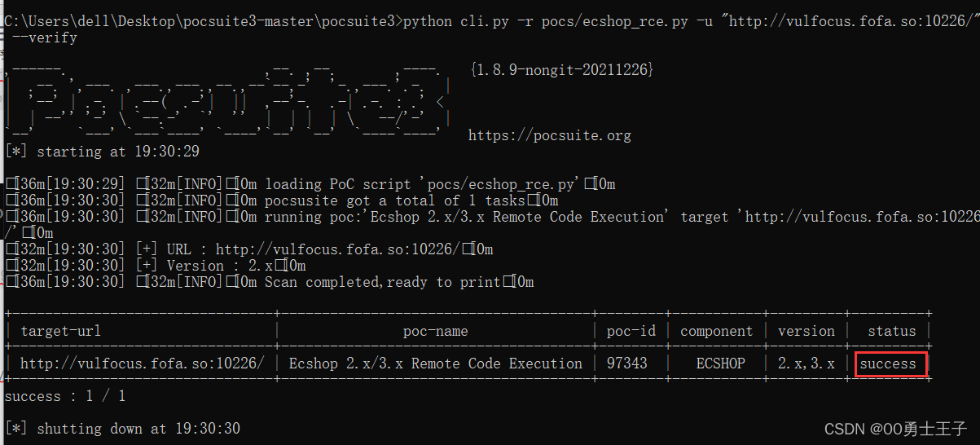
Task: Click the 'poc-name' table header
Action: [436, 331]
